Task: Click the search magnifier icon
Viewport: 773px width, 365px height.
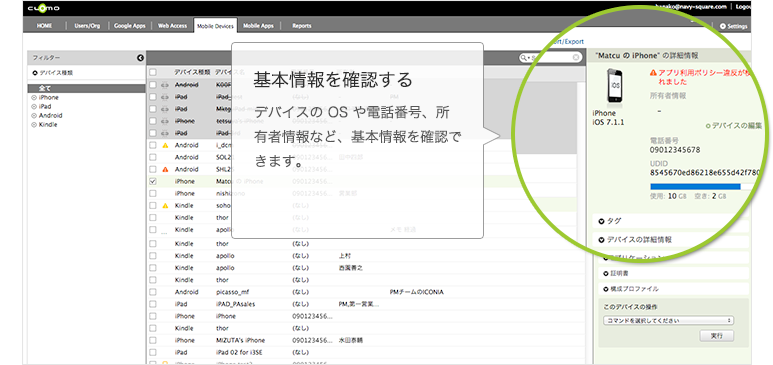Action: tap(525, 58)
